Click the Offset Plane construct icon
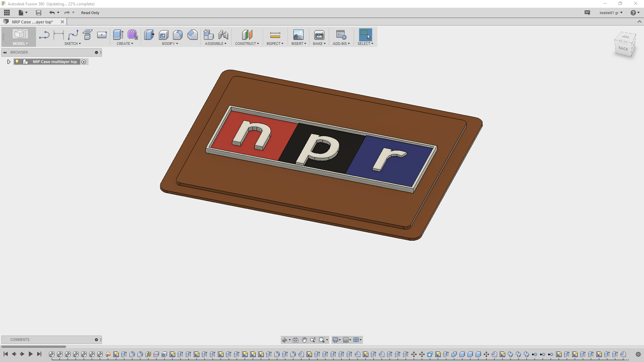The height and width of the screenshot is (362, 644). [x=247, y=35]
